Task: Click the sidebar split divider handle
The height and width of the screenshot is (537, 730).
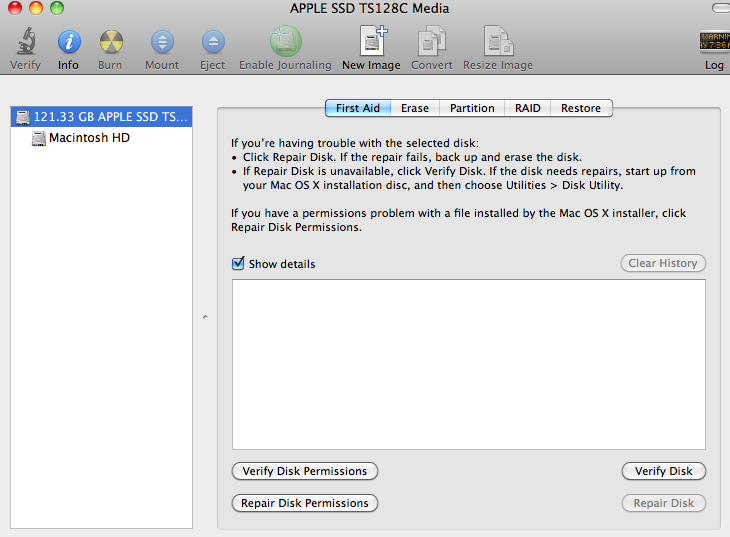Action: coord(205,317)
